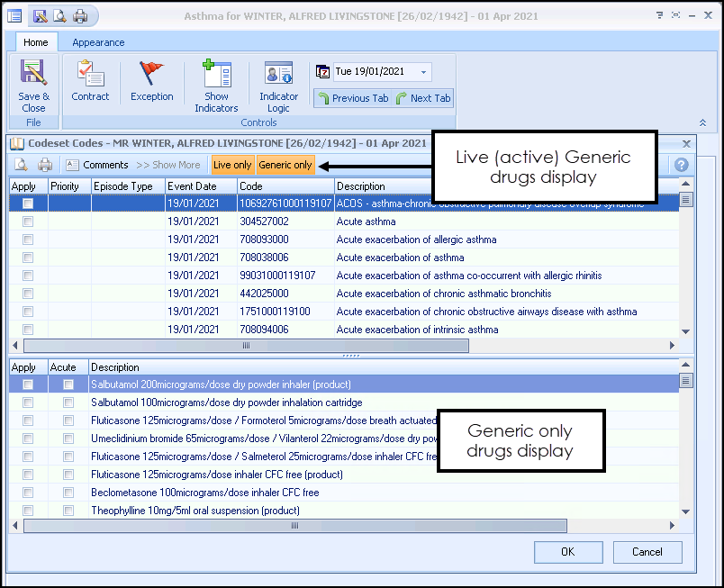
Task: Select the Home ribbon tab
Action: coord(36,42)
